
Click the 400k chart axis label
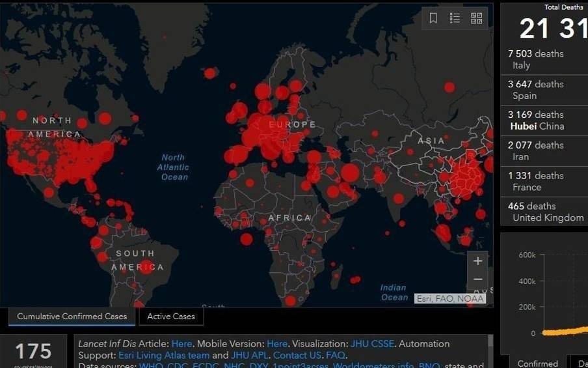pos(527,281)
